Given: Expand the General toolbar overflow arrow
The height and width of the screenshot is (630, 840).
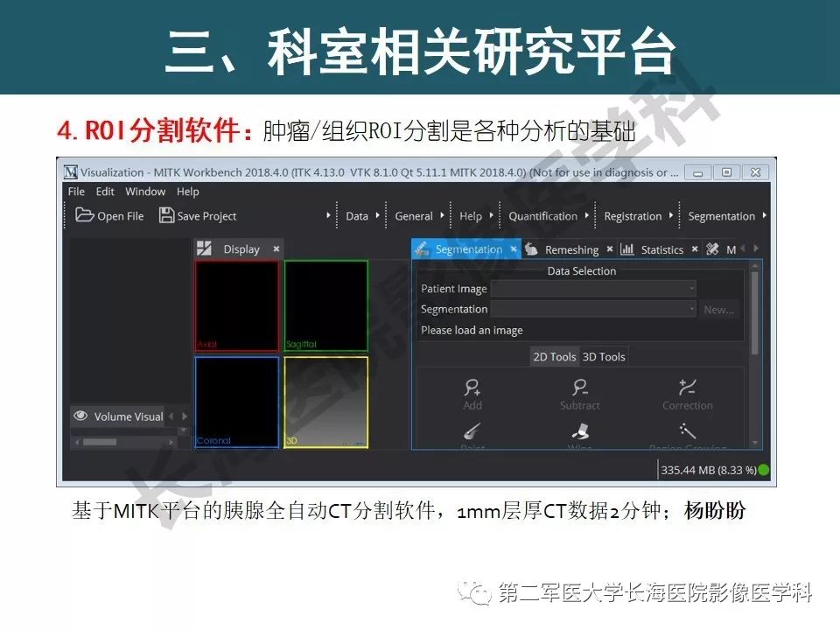Looking at the screenshot, I should (442, 215).
